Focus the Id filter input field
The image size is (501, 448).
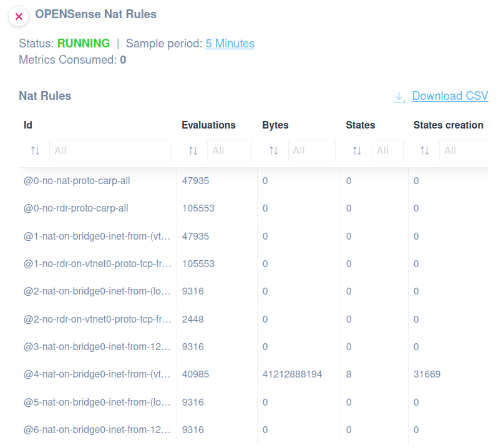click(x=110, y=151)
